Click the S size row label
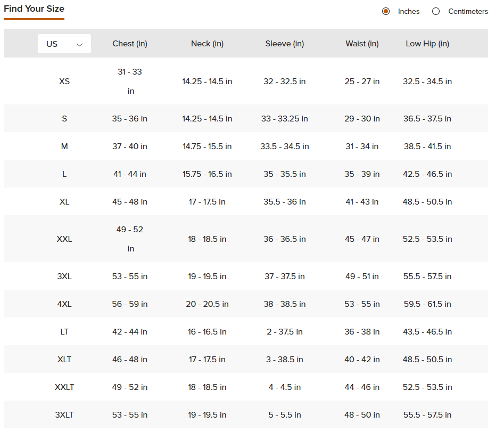Image resolution: width=504 pixels, height=448 pixels. 64,118
